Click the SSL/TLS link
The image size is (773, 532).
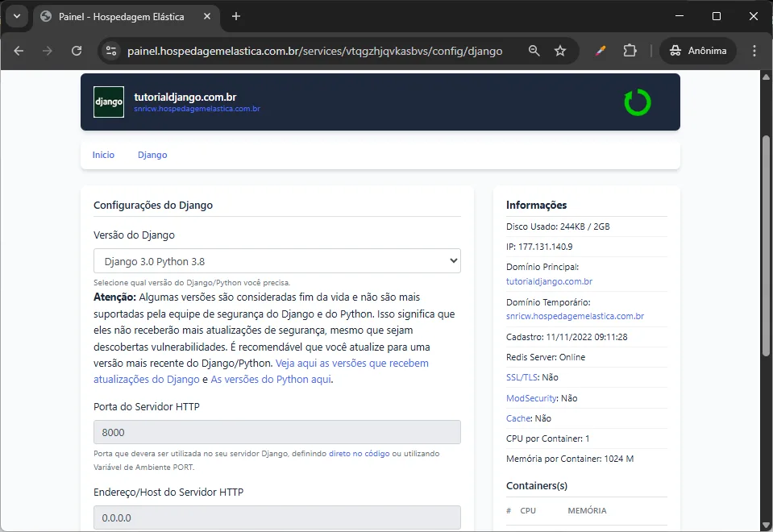pyautogui.click(x=522, y=378)
